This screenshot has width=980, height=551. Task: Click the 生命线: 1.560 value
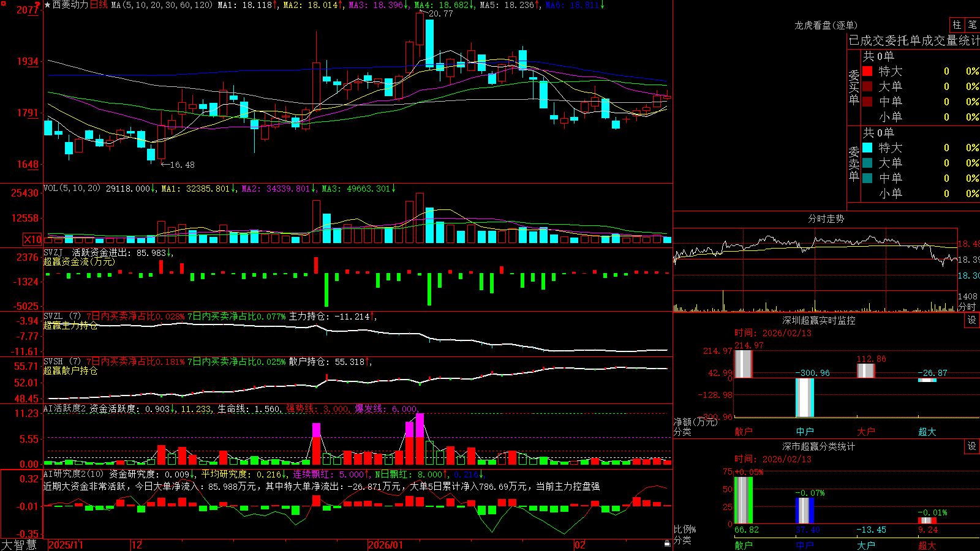[x=249, y=409]
